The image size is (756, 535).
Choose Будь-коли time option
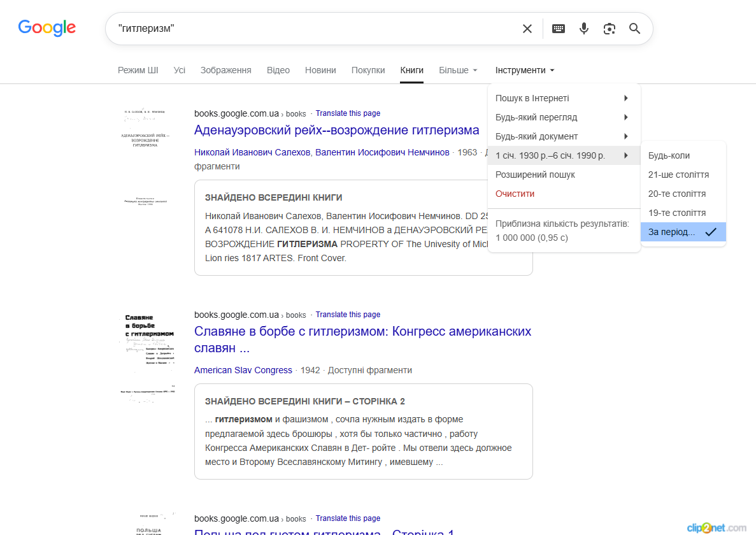click(x=683, y=155)
